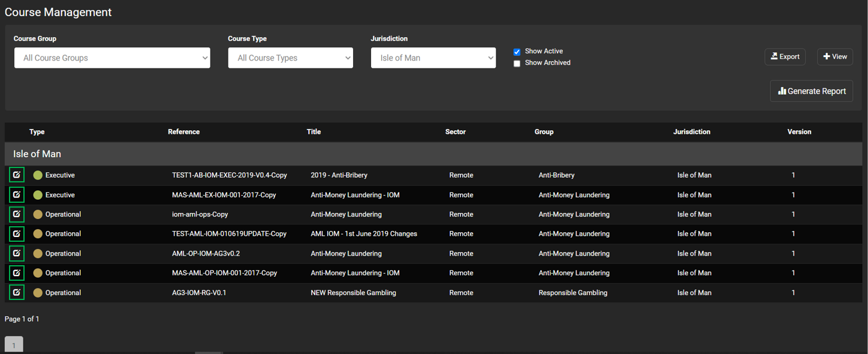Click group cell 'Responsible Gambling'
Image resolution: width=868 pixels, height=354 pixels.
coord(573,293)
